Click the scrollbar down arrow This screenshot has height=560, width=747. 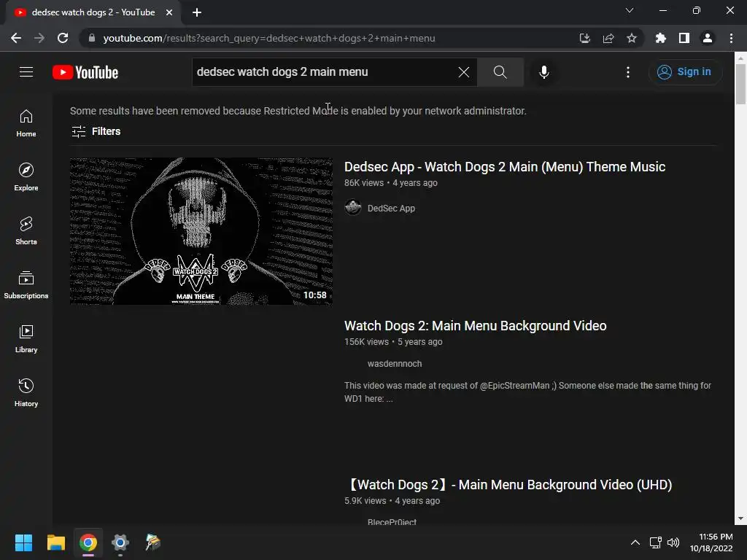[740, 518]
